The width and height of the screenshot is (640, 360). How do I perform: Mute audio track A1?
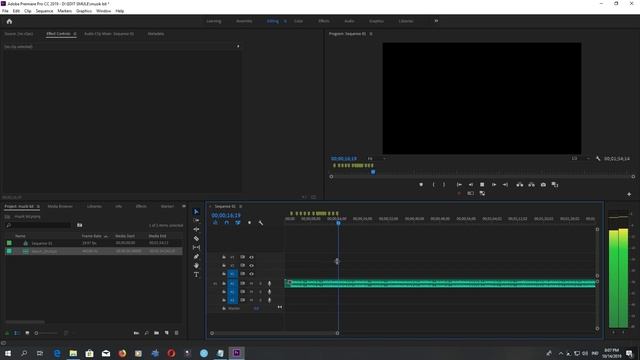251,283
